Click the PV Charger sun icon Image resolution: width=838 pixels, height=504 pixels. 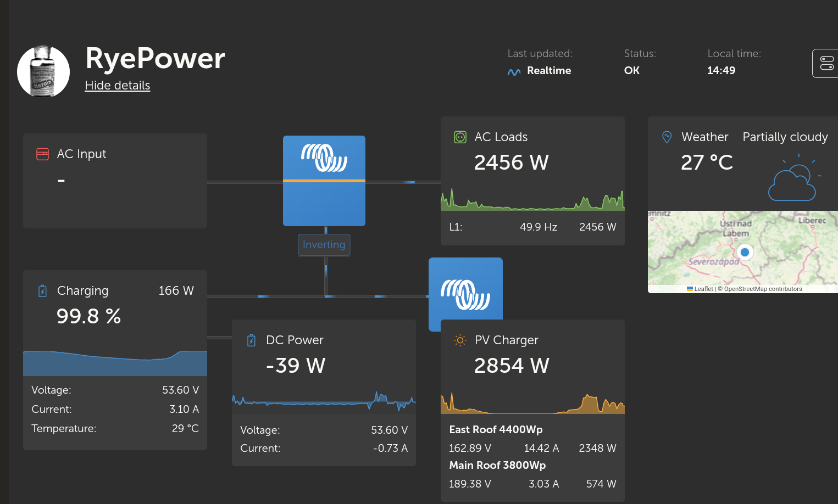(x=460, y=340)
